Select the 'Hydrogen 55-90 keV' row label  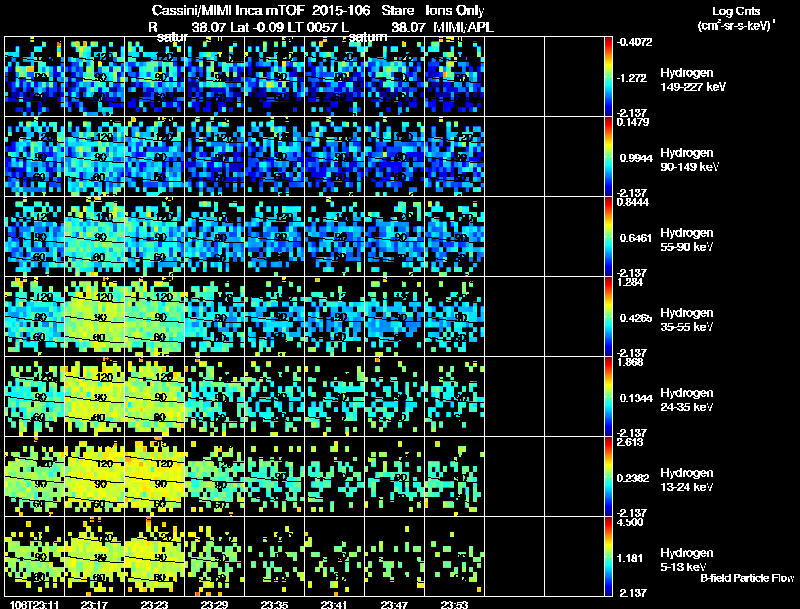click(x=687, y=240)
